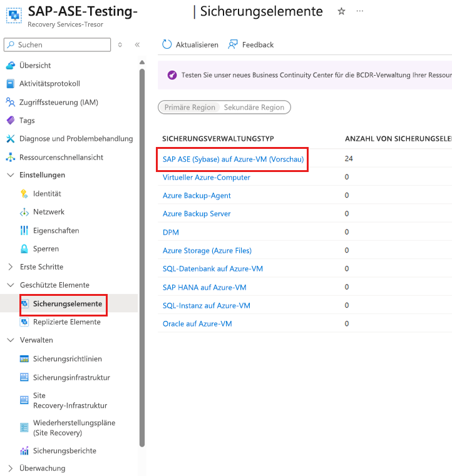The height and width of the screenshot is (476, 452).
Task: Open Azure Backup-Agent link
Action: click(197, 196)
